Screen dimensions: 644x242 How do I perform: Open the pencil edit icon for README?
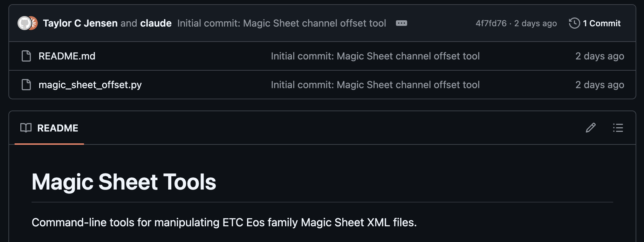point(591,128)
